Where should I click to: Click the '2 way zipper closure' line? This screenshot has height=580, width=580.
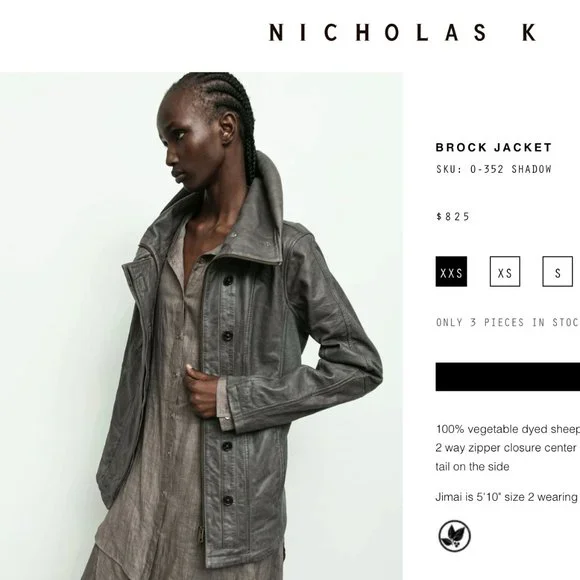506,448
